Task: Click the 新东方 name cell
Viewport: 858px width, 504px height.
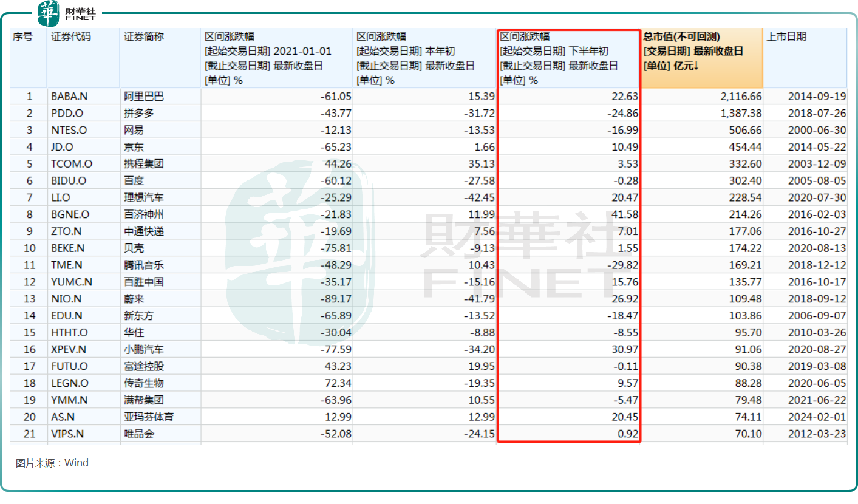Action: click(x=160, y=316)
